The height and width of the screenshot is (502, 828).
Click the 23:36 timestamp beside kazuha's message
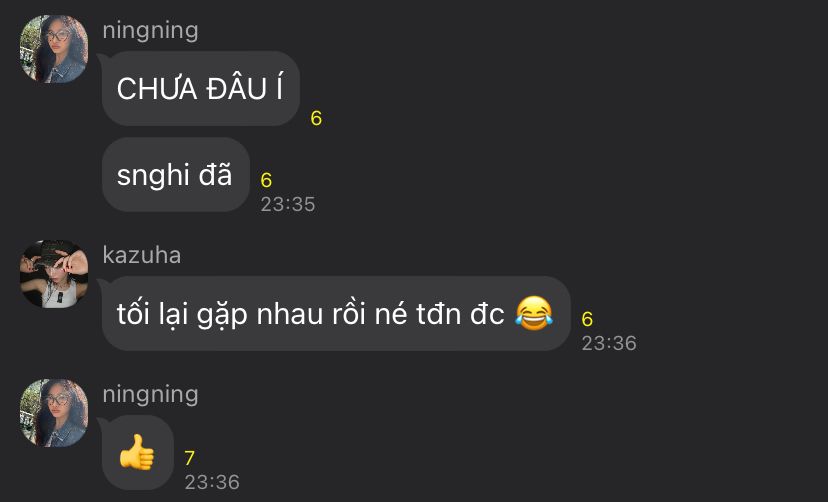click(609, 343)
